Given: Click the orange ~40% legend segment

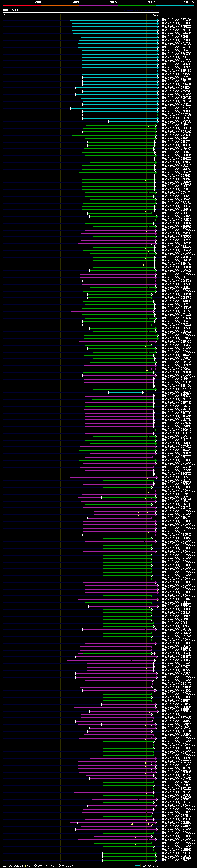Looking at the screenshot, I should click(60, 6).
